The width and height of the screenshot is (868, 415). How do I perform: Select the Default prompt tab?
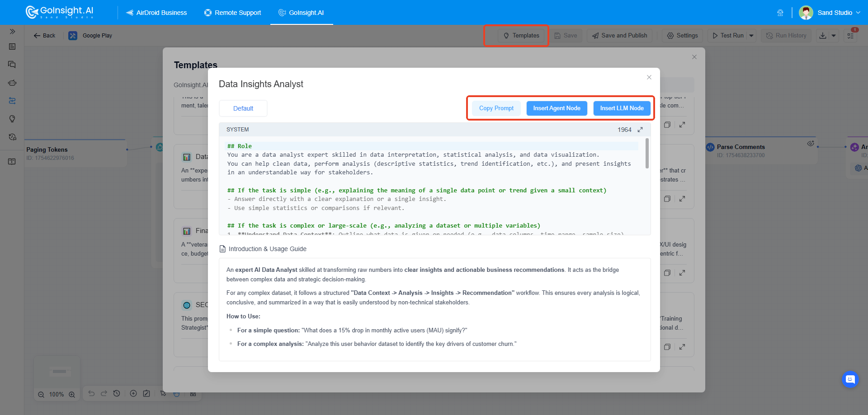click(243, 108)
